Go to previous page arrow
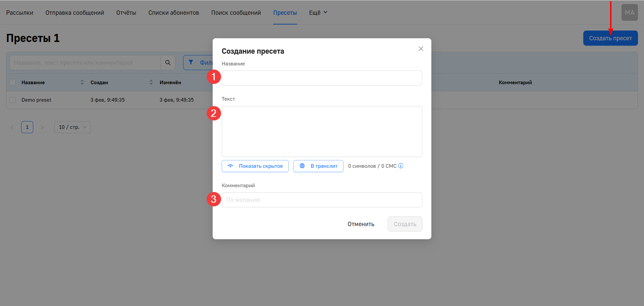Viewport: 644px width, 306px height. tap(12, 127)
